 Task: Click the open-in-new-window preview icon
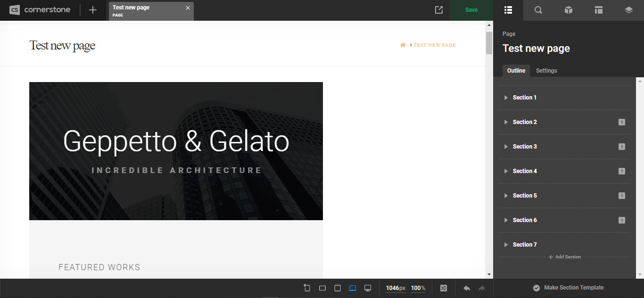438,10
